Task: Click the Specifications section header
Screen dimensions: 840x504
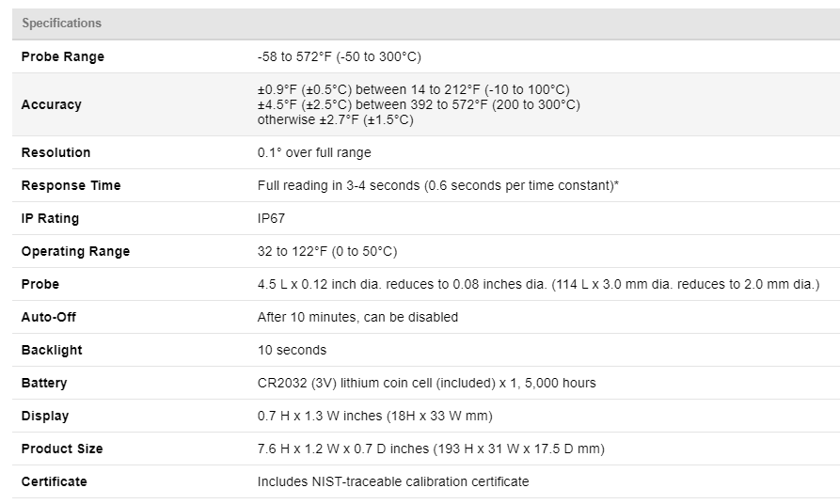Action: click(x=62, y=24)
